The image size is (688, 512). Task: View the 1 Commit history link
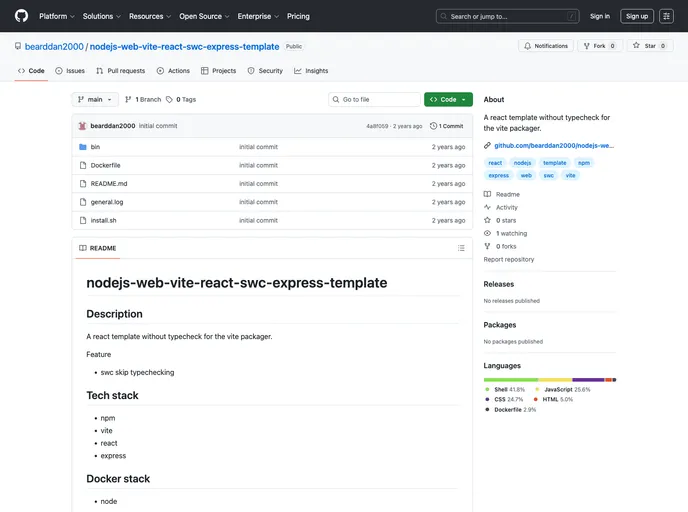447,126
